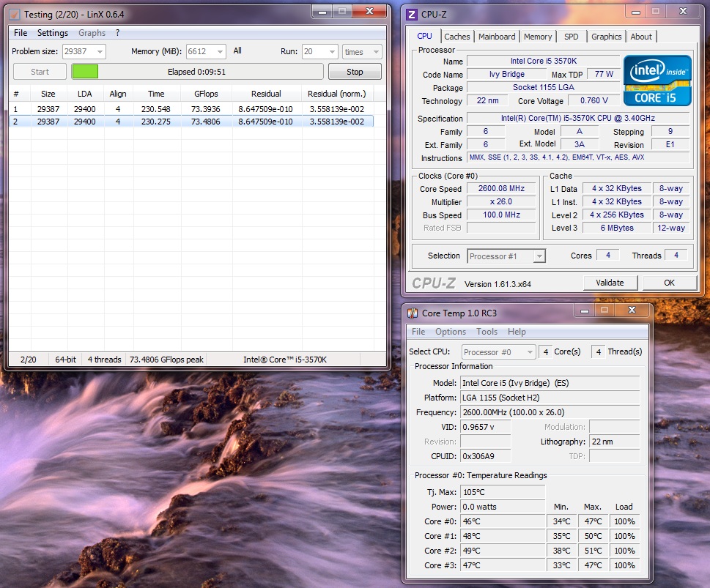Click the Validate button in CPU-Z
The height and width of the screenshot is (588, 710).
tap(610, 283)
